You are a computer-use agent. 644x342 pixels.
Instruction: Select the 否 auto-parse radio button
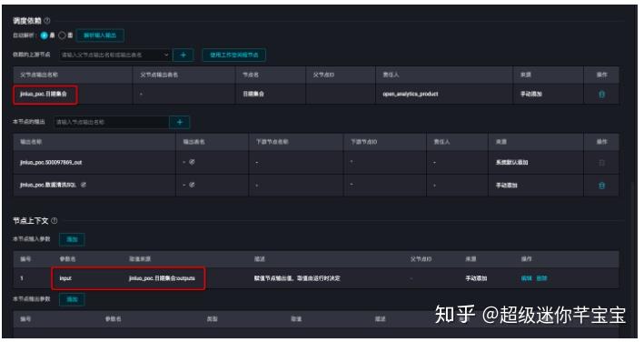[x=62, y=35]
